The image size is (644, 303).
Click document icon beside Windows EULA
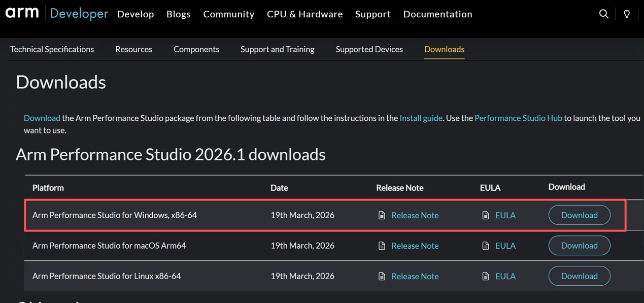486,215
